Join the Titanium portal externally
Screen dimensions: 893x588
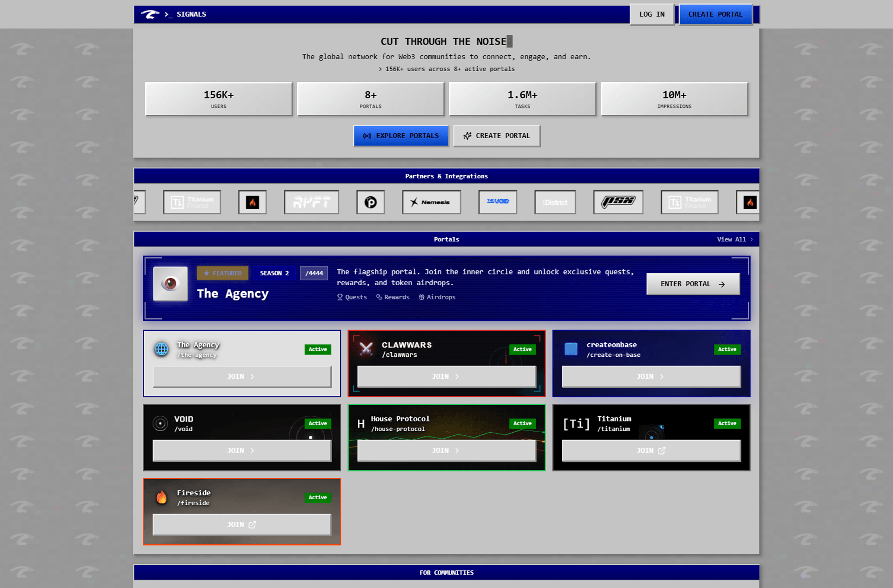[651, 450]
